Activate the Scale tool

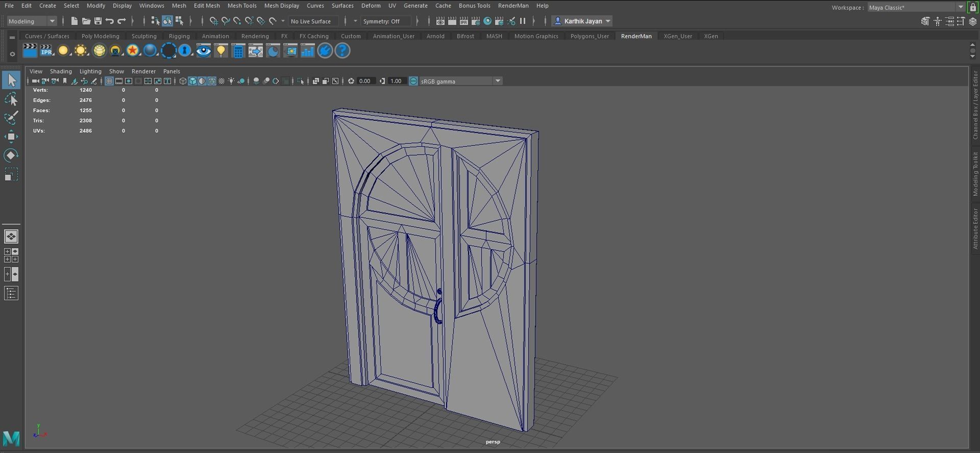11,174
